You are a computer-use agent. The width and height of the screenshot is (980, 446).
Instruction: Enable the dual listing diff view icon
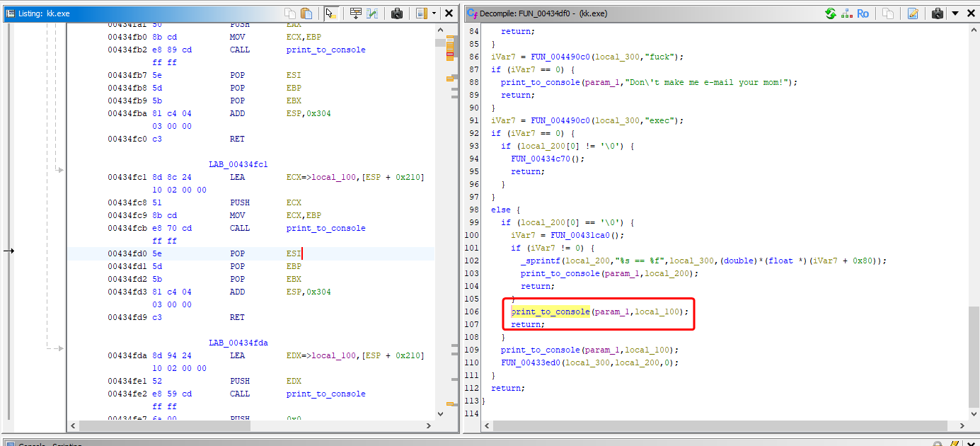tap(371, 13)
